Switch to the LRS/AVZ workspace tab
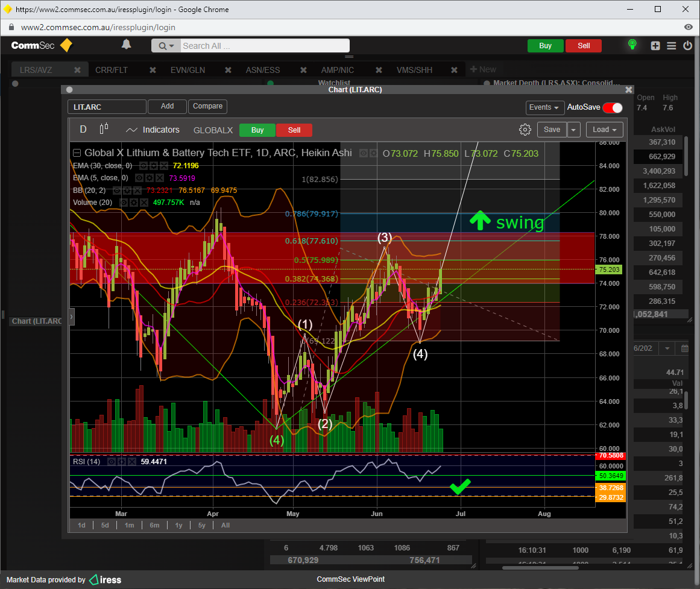 coord(36,70)
